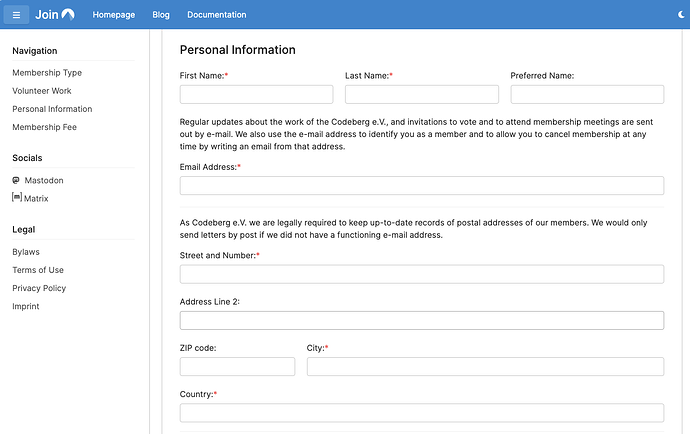Screen dimensions: 690x434
Task: Toggle the hamburger sidebar menu button
Action: point(16,15)
